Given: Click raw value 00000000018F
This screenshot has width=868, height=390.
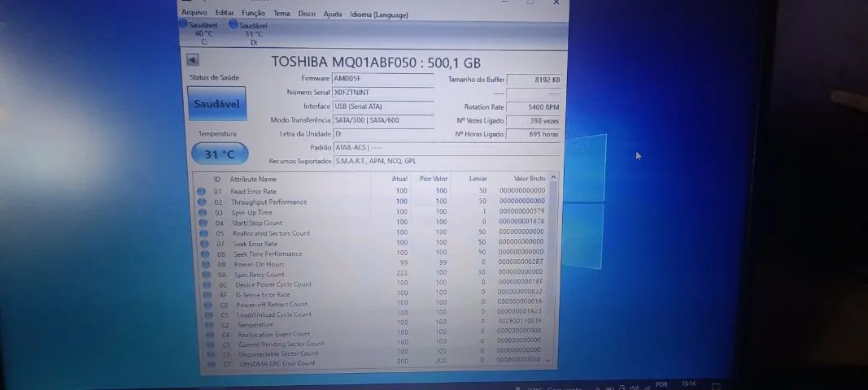Looking at the screenshot, I should coord(521,282).
